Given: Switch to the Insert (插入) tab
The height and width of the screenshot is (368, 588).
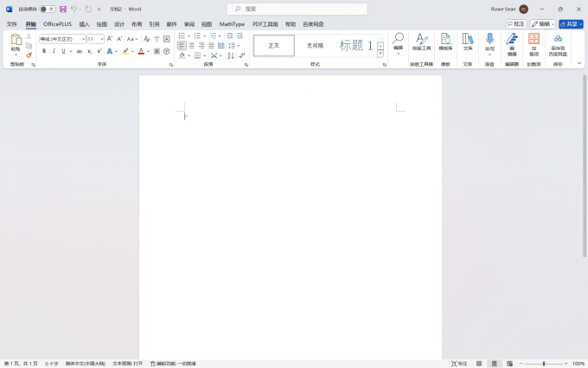Looking at the screenshot, I should (84, 24).
